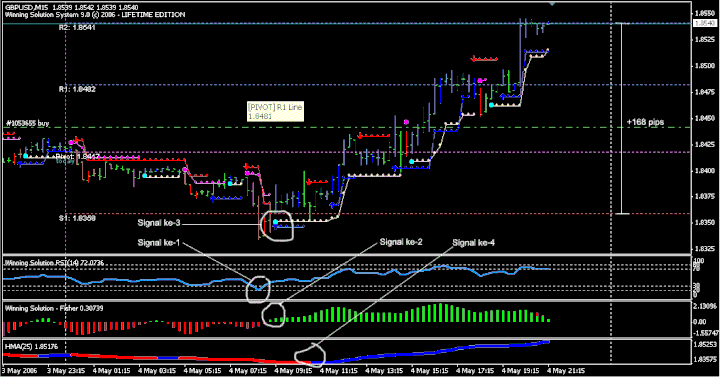Click the 4 May 15:15 time axis label

pos(430,371)
